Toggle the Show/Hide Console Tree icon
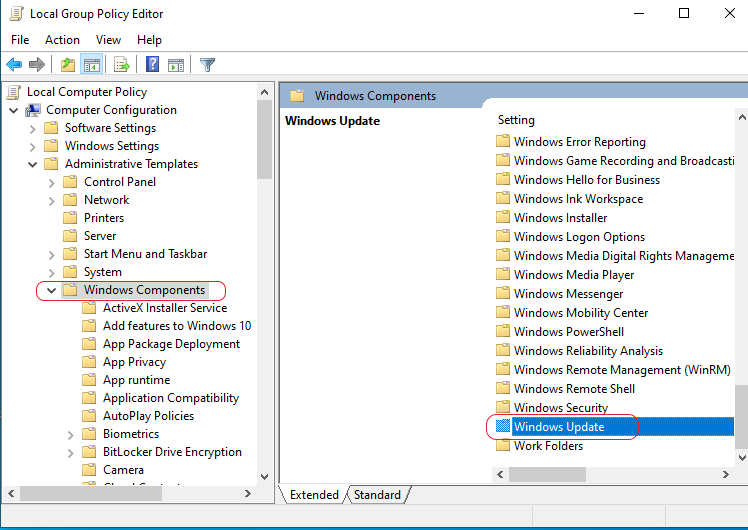Screen dimensions: 748x530 (91, 64)
